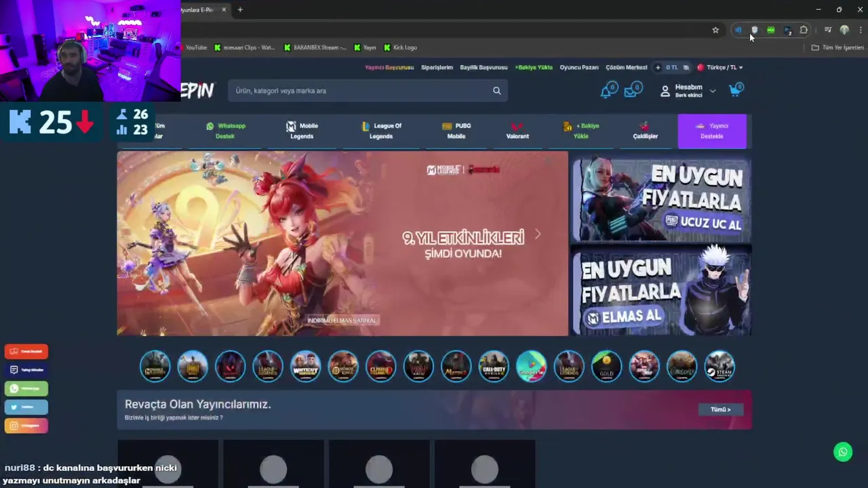Screen dimensions: 868x488
Task: Open the Valorant round game icon
Action: tap(230, 366)
